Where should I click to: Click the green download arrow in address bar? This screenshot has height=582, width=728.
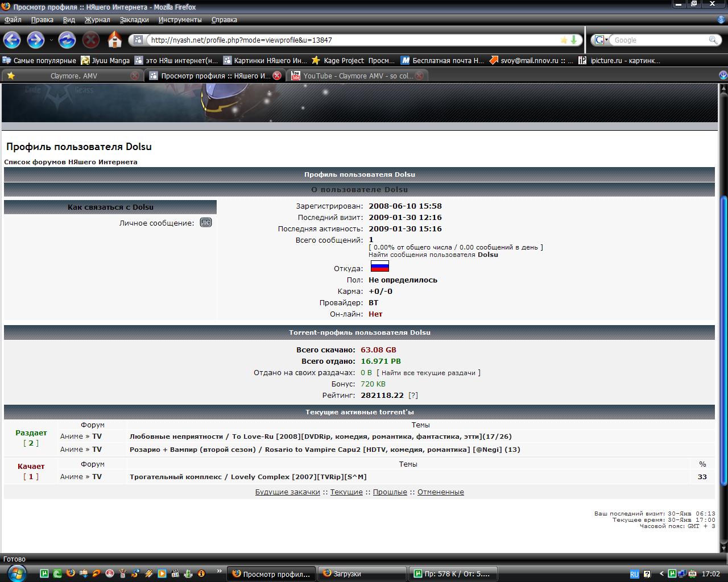574,40
